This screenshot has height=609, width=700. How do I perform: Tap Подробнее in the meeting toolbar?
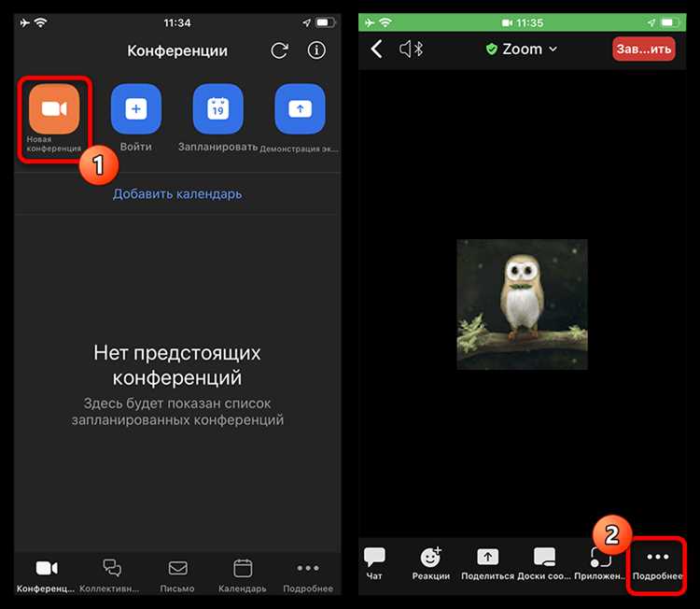[658, 566]
